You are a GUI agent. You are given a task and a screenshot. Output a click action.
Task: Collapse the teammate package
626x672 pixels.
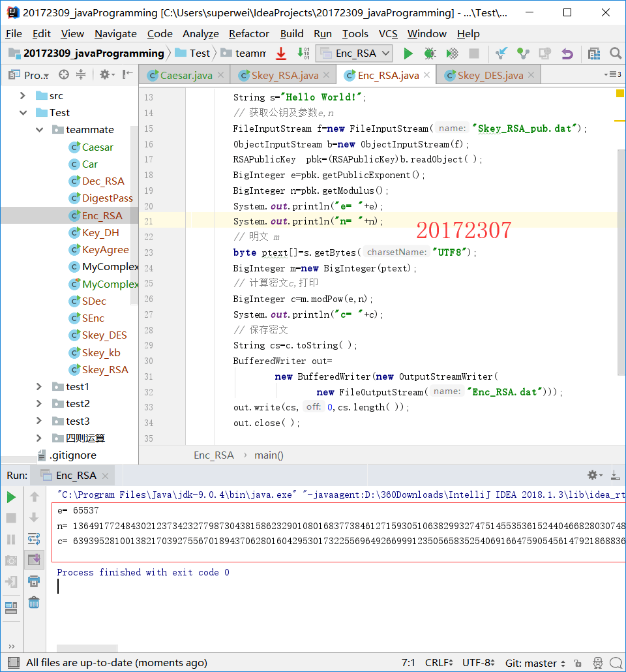[39, 129]
